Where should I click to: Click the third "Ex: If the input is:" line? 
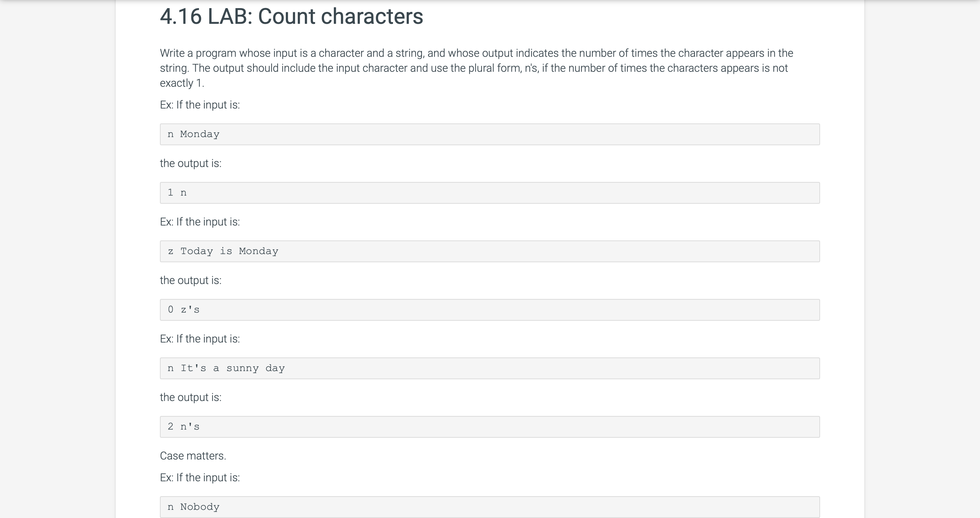tap(200, 339)
